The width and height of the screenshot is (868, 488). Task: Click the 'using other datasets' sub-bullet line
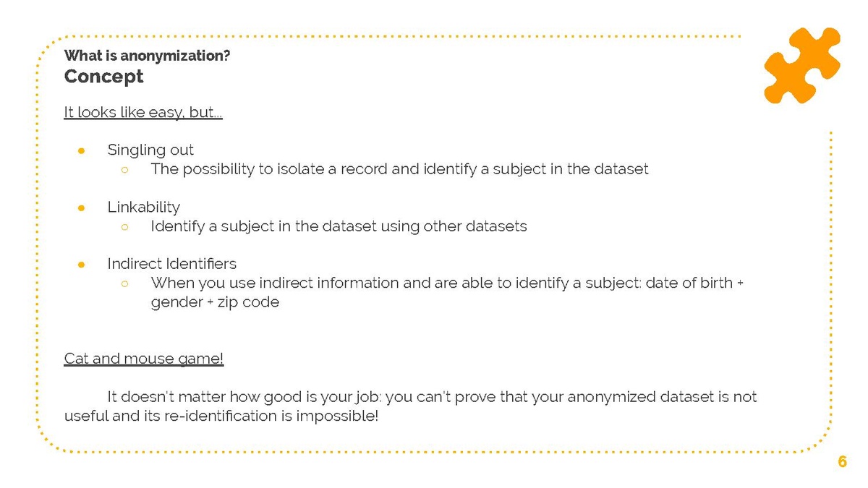pyautogui.click(x=339, y=226)
